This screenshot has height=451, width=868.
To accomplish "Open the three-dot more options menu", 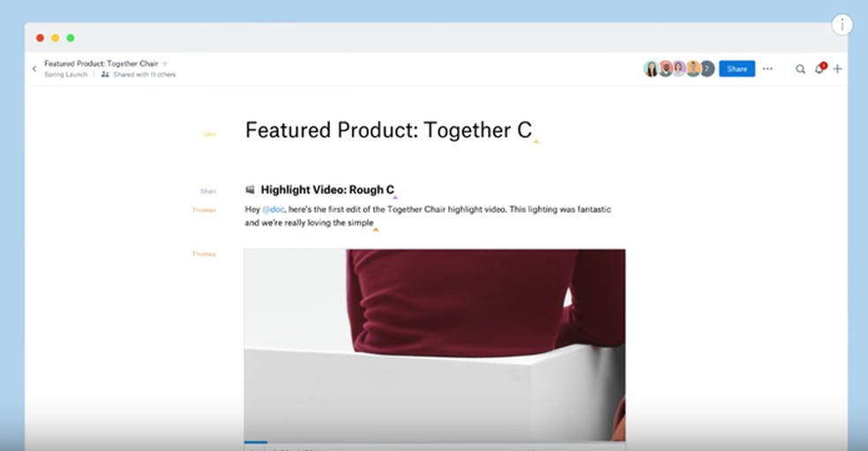I will pos(767,69).
